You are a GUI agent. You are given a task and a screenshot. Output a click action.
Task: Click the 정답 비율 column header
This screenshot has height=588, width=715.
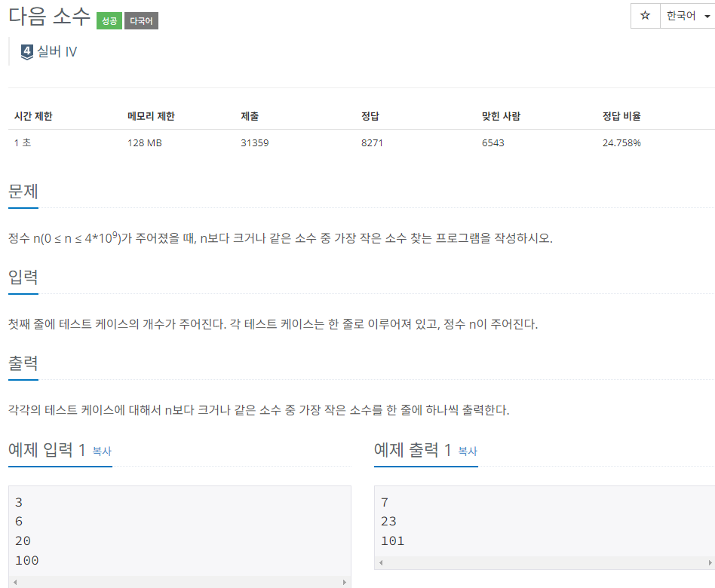pyautogui.click(x=621, y=116)
